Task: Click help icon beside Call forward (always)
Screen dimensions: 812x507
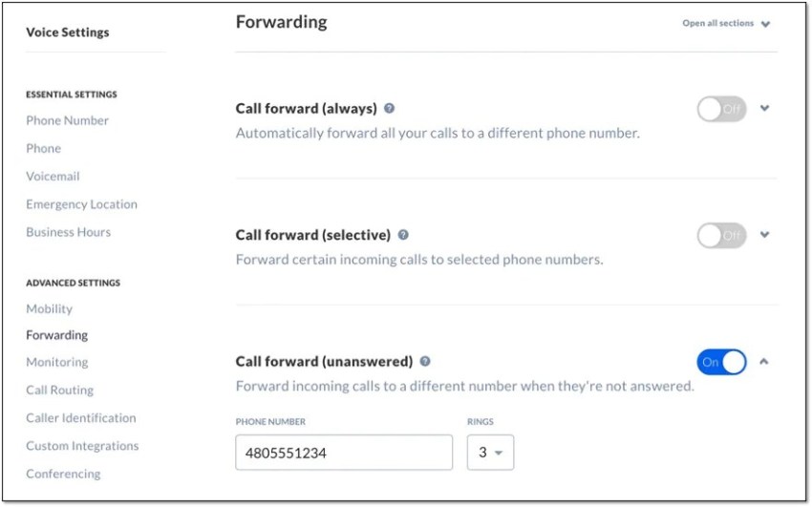Action: click(389, 108)
